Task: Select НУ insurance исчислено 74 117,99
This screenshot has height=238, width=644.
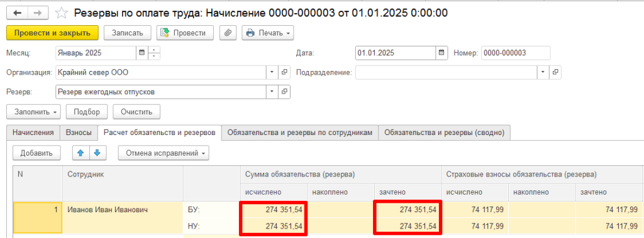Action: (475, 225)
